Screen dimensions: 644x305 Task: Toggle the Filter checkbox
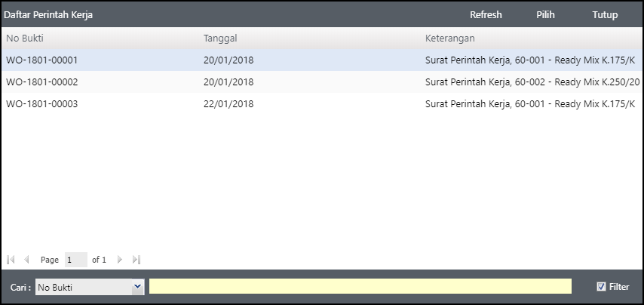[601, 287]
